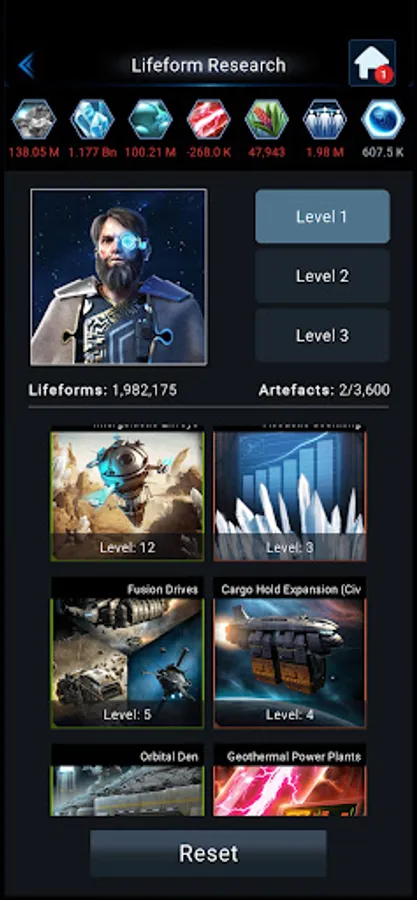Open the Cargo Hold Expansion research tile
The height and width of the screenshot is (900, 417).
(290, 653)
